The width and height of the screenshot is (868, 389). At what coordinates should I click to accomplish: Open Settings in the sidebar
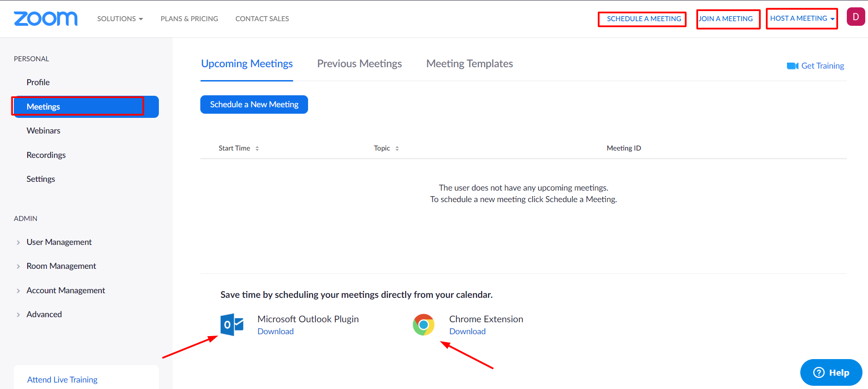[x=41, y=179]
